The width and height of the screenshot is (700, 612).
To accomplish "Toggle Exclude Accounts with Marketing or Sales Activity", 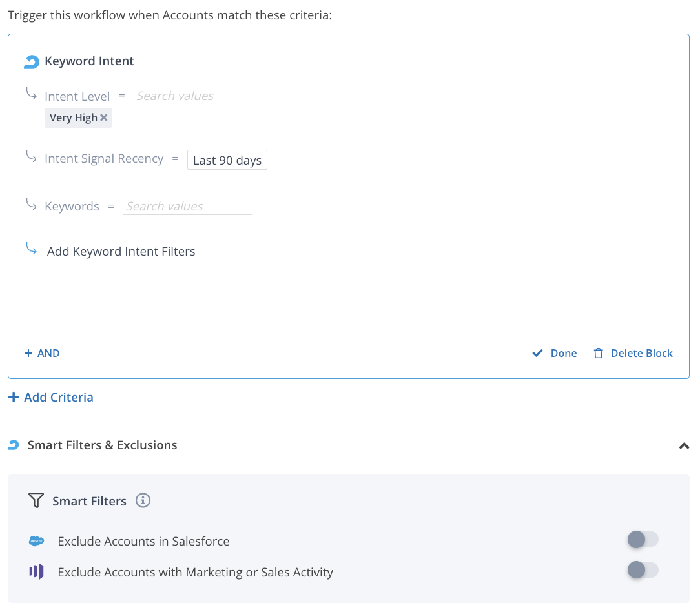I will pos(643,569).
